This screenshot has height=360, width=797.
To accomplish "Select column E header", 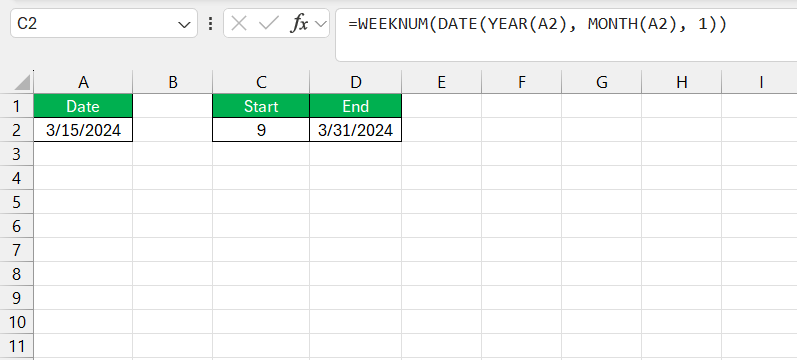I will pyautogui.click(x=441, y=82).
